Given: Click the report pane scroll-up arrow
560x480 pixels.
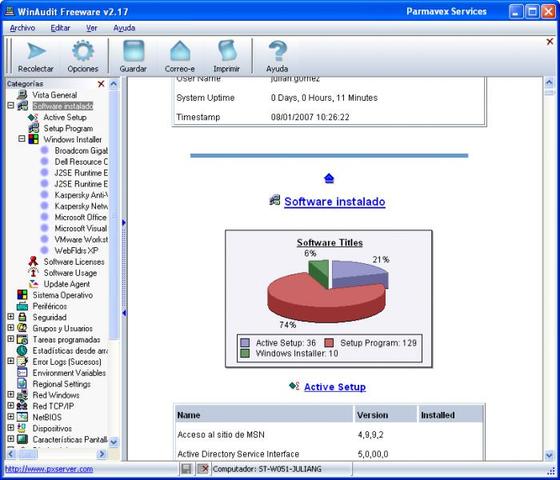Looking at the screenshot, I should 549,83.
